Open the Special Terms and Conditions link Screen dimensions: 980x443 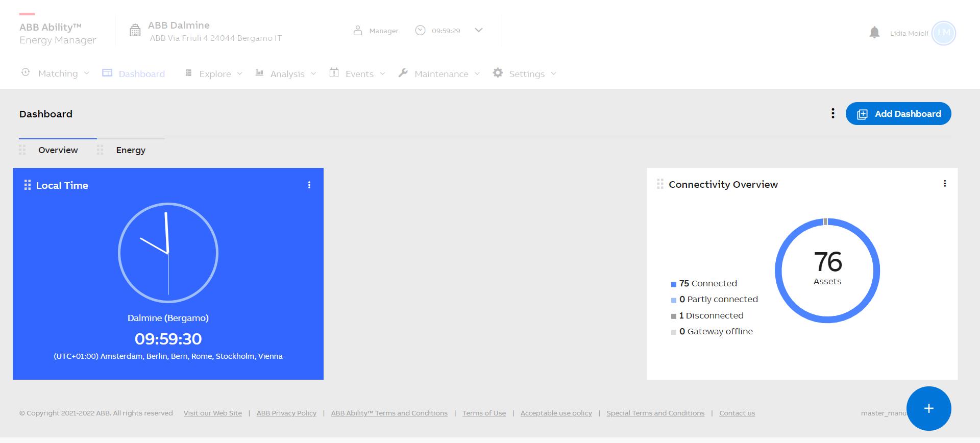(655, 413)
